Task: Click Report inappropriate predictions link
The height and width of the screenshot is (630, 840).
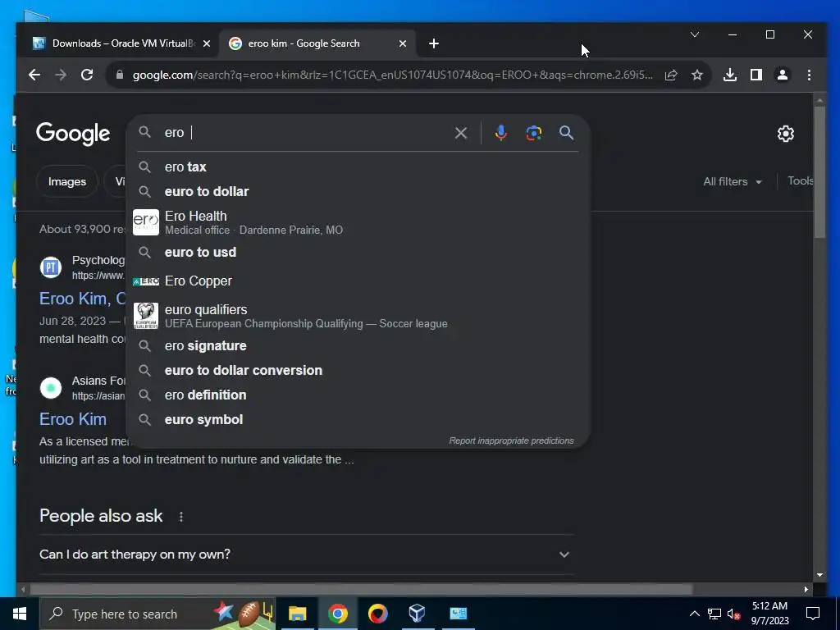Action: tap(511, 441)
